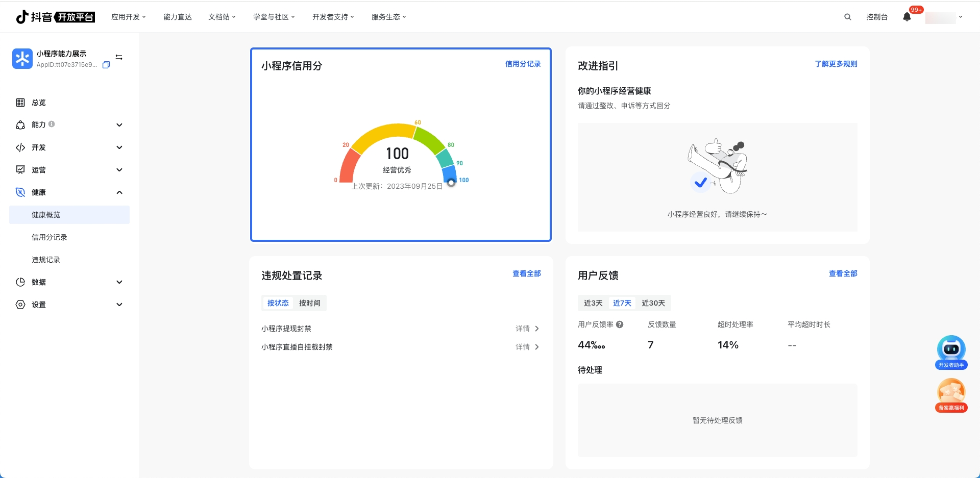
Task: Switch violation records to 按时间 view
Action: (x=309, y=303)
